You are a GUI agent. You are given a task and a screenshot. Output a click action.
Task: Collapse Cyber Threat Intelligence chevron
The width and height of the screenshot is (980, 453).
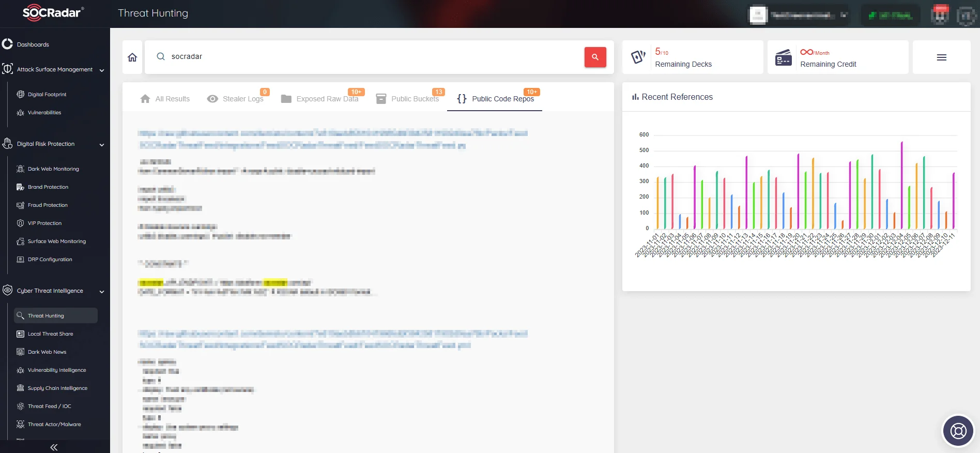[x=102, y=292]
